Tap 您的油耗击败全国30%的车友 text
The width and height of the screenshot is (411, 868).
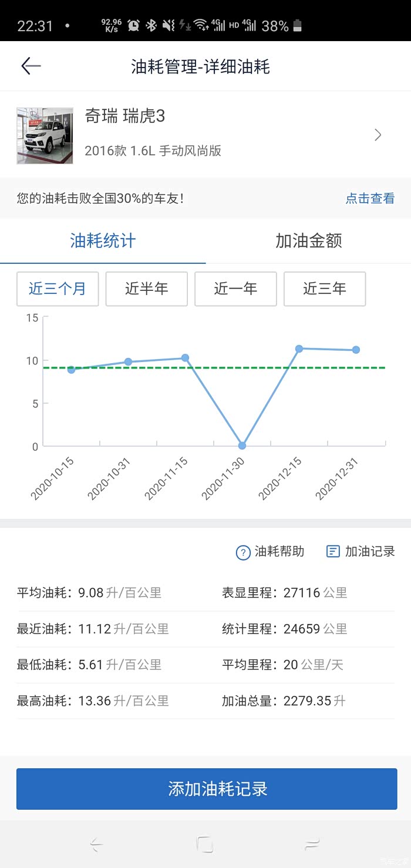pyautogui.click(x=100, y=199)
